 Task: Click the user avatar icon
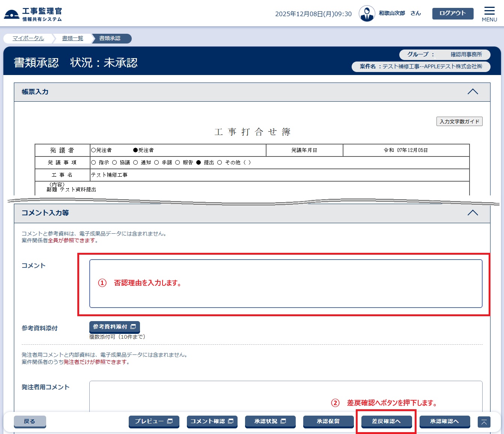click(x=367, y=14)
